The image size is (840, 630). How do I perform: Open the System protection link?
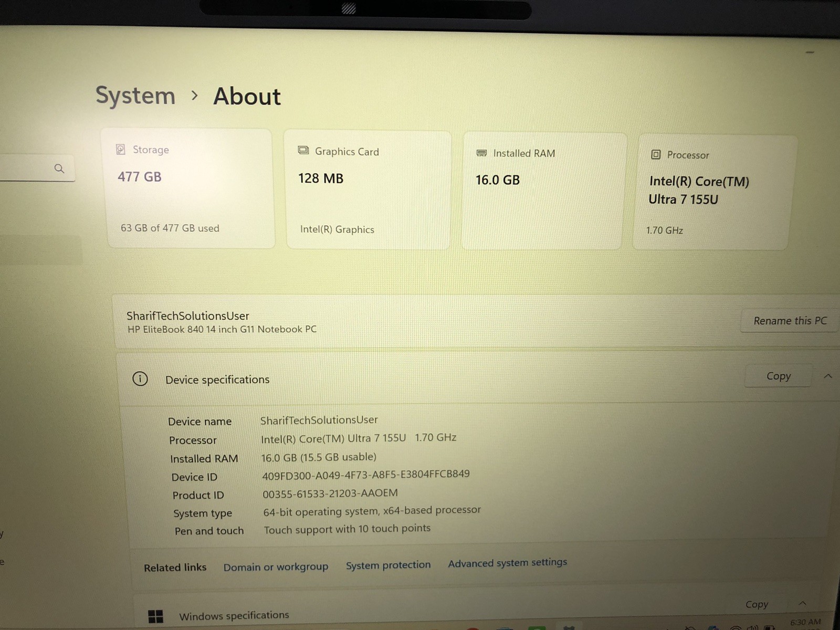pyautogui.click(x=388, y=565)
